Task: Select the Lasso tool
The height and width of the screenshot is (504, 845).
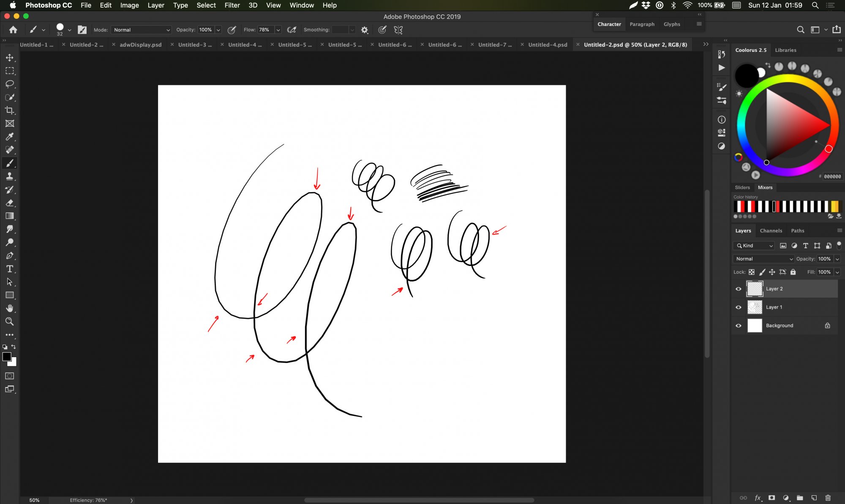Action: tap(10, 84)
